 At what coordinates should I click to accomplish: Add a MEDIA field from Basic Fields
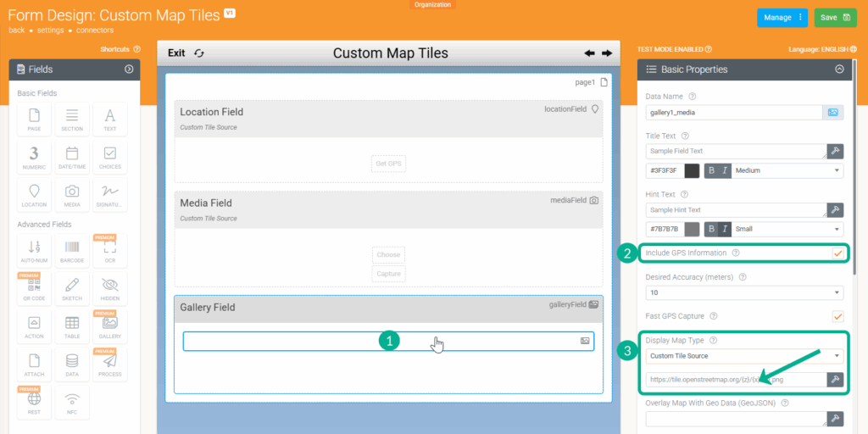(x=72, y=195)
